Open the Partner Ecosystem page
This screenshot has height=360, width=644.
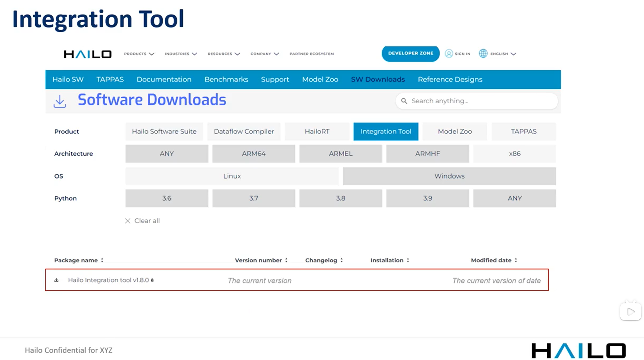(x=312, y=54)
